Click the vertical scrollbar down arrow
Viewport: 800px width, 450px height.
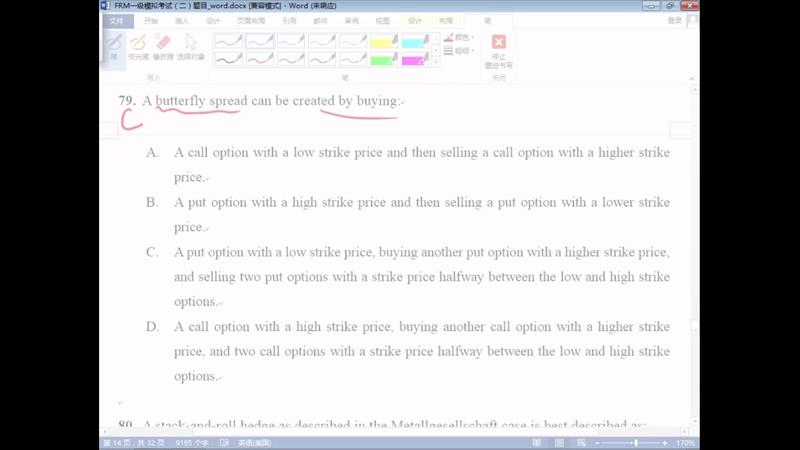coord(694,421)
